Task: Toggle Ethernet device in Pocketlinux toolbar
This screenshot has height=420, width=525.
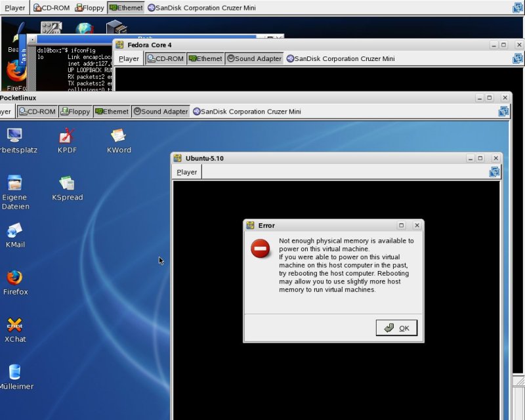Action: [x=112, y=112]
